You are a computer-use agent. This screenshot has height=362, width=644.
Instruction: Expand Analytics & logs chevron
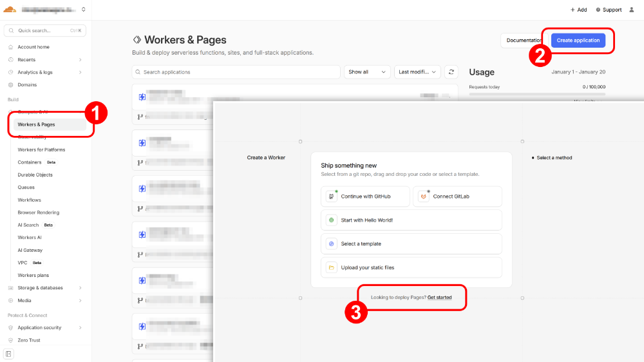tap(80, 72)
